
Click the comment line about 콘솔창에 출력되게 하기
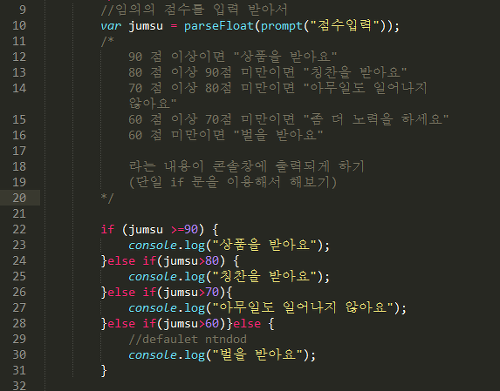tap(247, 166)
